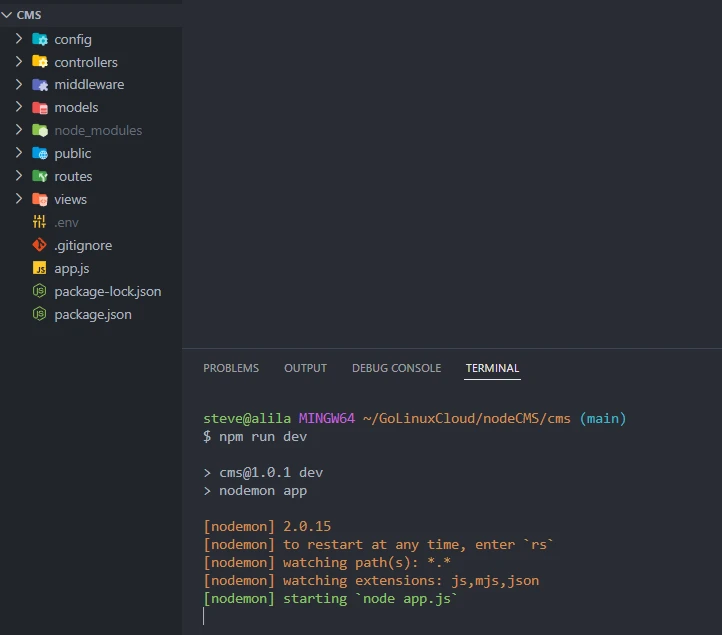Click the views folder icon
Image resolution: width=722 pixels, height=635 pixels.
click(40, 200)
